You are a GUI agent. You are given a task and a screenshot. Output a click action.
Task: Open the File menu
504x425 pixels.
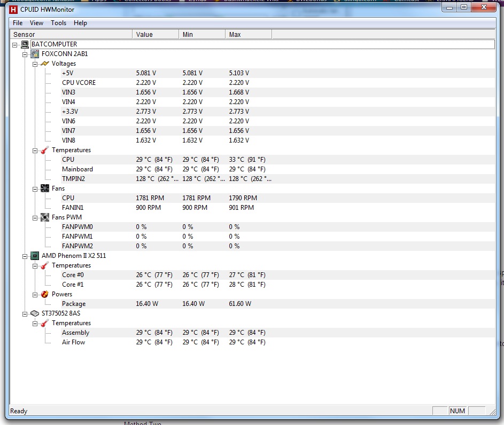tap(18, 23)
